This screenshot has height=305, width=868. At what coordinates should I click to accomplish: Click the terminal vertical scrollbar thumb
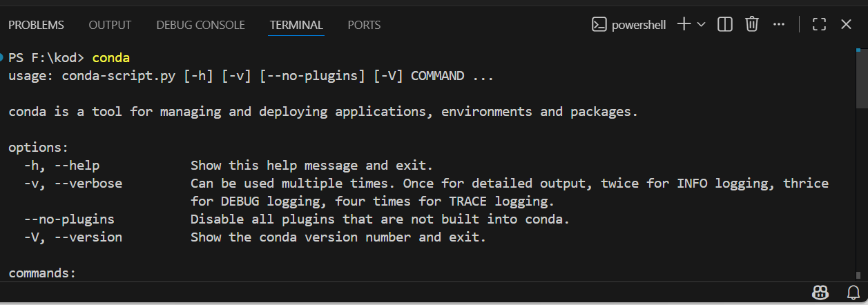(862, 79)
